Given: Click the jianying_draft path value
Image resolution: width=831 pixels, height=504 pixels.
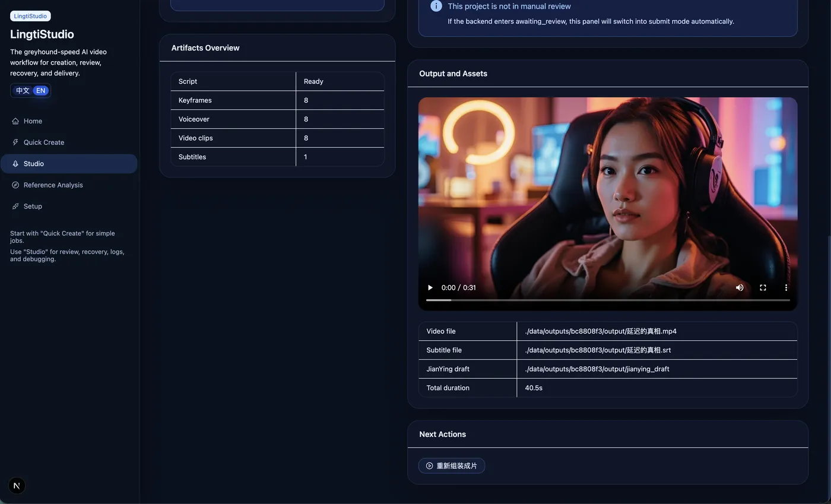Looking at the screenshot, I should (597, 369).
